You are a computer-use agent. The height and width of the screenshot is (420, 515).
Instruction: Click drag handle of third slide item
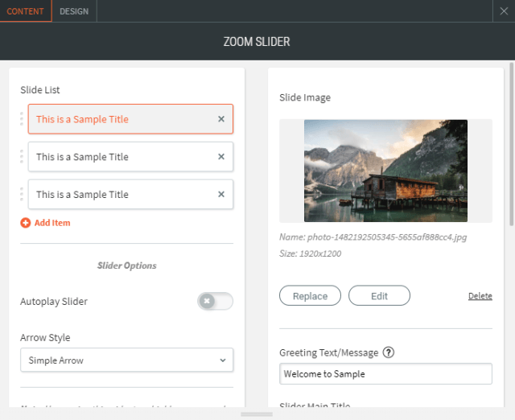[22, 195]
